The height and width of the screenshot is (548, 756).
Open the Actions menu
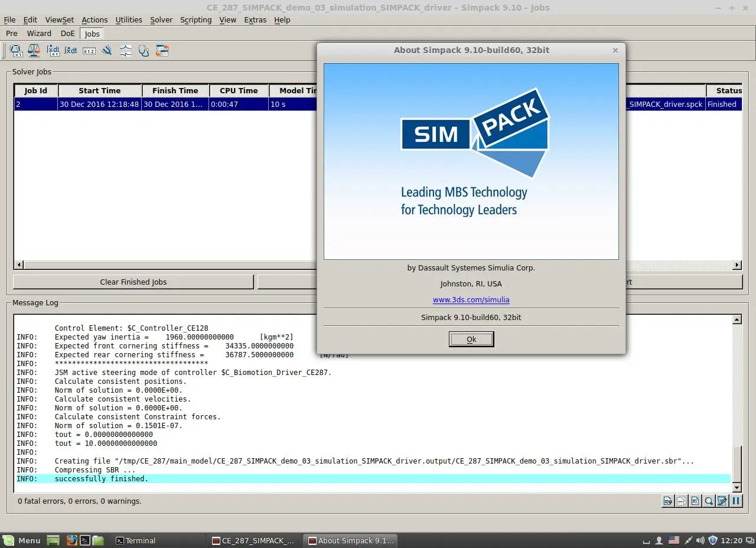point(94,19)
